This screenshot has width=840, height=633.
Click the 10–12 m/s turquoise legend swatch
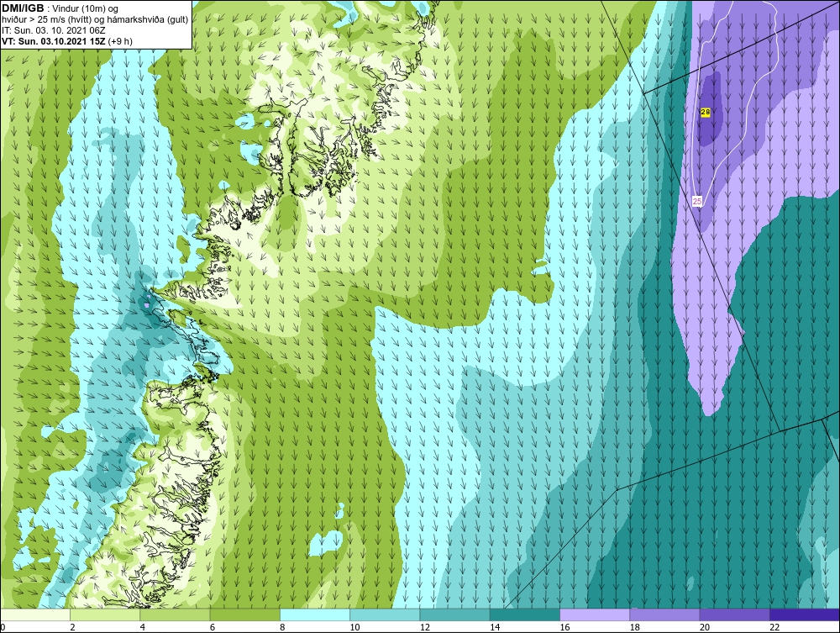point(385,615)
